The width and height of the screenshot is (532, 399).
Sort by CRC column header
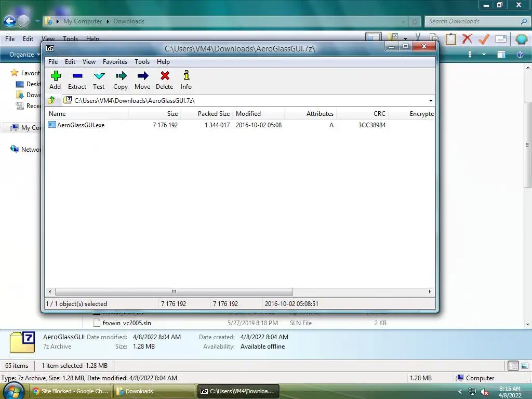363,114
